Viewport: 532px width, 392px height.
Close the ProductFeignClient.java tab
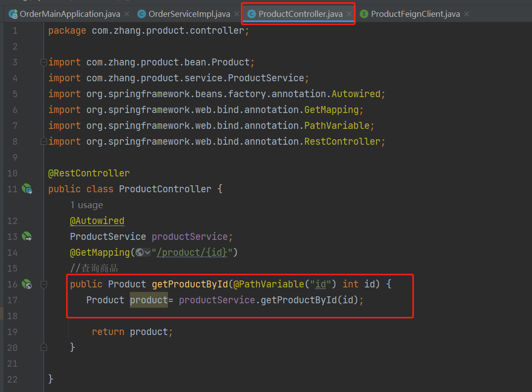click(x=467, y=14)
